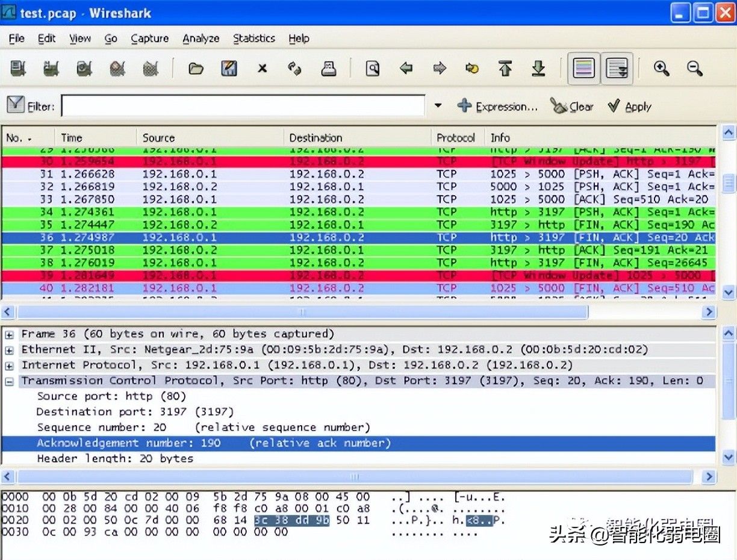The height and width of the screenshot is (560, 737).
Task: Toggle auto scroll in live capture
Action: [x=617, y=69]
